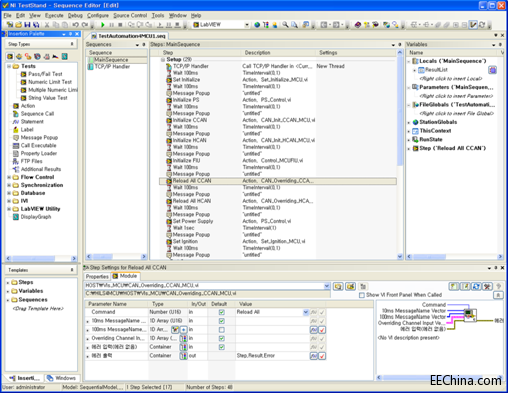Click the Run (green play) toolbar icon
Screen dimensions: 508x394
pyautogui.click(x=103, y=25)
